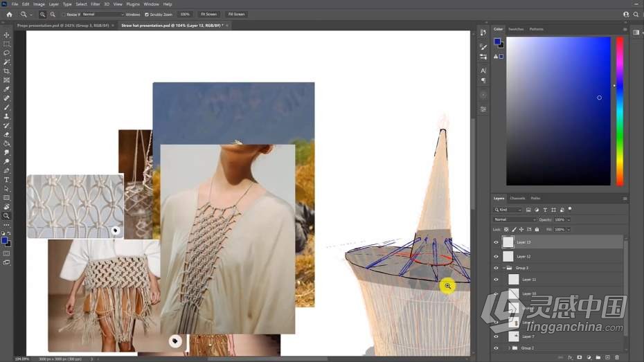
Task: Select the Move tool
Action: [7, 35]
